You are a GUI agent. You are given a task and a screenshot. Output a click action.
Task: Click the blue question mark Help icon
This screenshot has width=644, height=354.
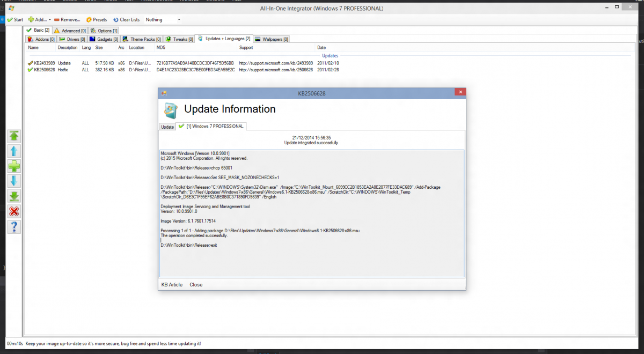pyautogui.click(x=14, y=226)
